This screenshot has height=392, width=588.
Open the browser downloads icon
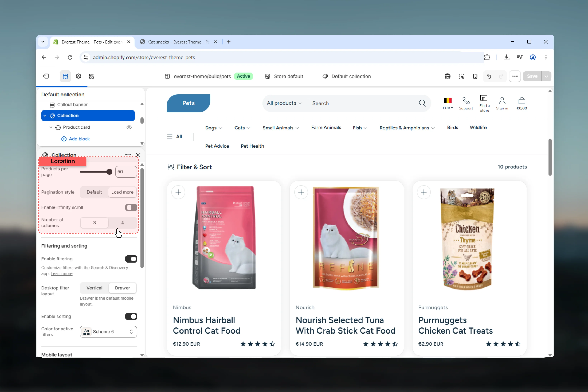507,57
